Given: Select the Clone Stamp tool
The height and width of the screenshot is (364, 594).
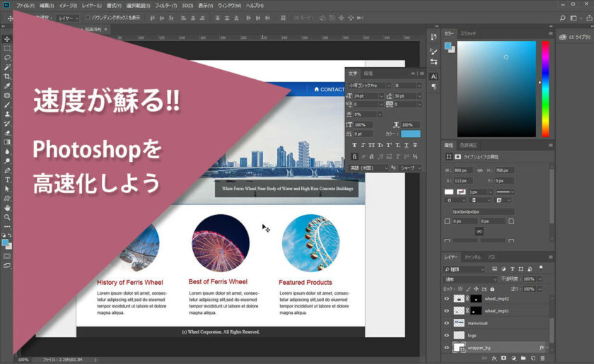Looking at the screenshot, I should [7, 114].
